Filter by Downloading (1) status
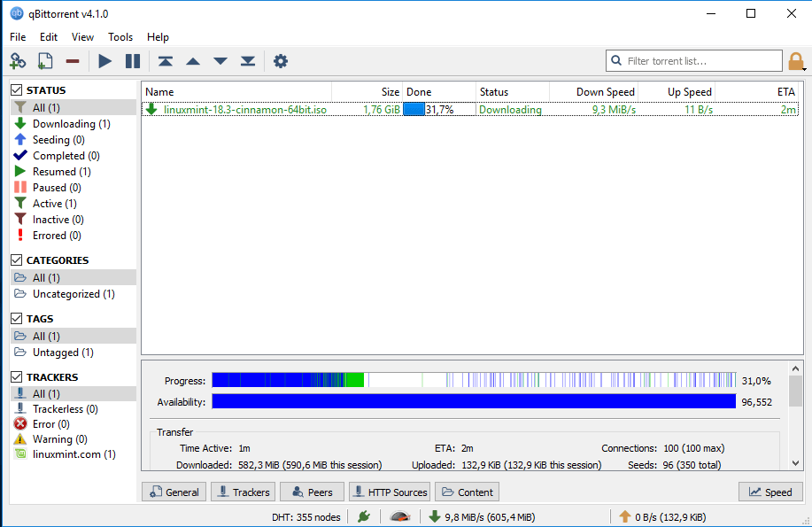The height and width of the screenshot is (527, 812). click(73, 123)
